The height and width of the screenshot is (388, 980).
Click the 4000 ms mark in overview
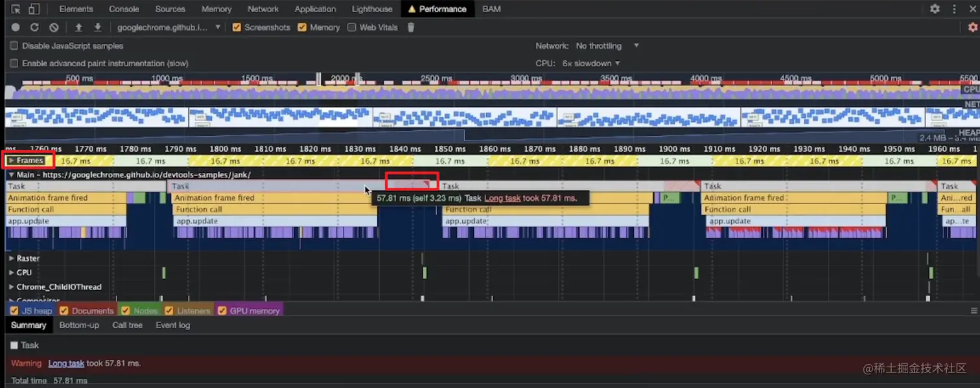point(706,78)
